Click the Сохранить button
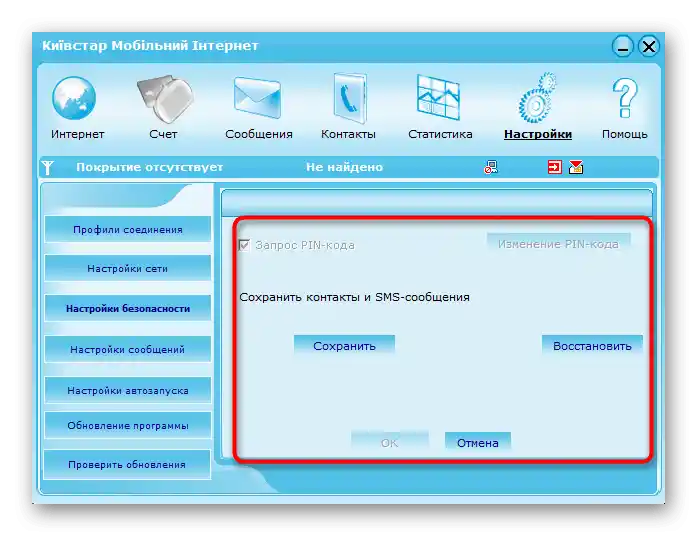 pos(344,345)
